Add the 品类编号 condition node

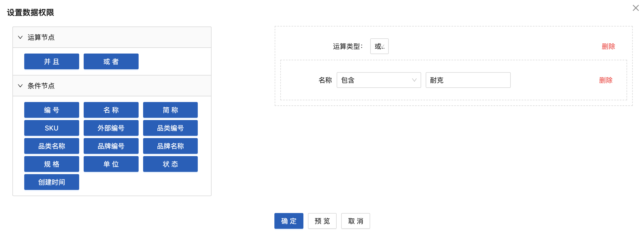click(x=170, y=128)
